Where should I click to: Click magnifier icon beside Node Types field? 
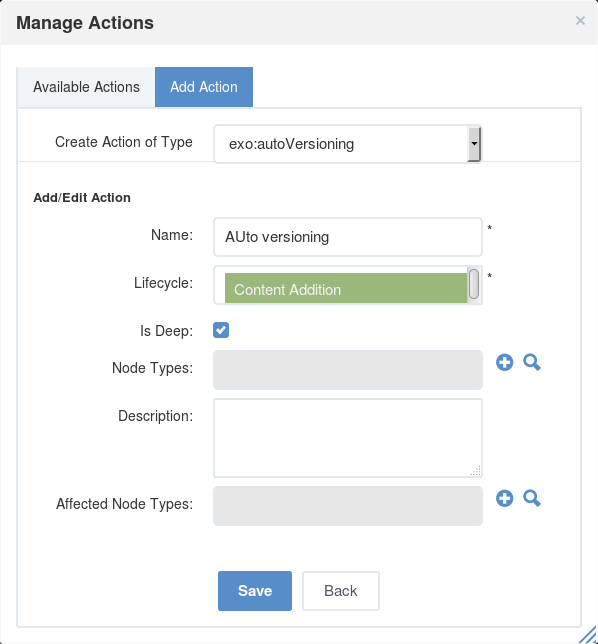532,362
